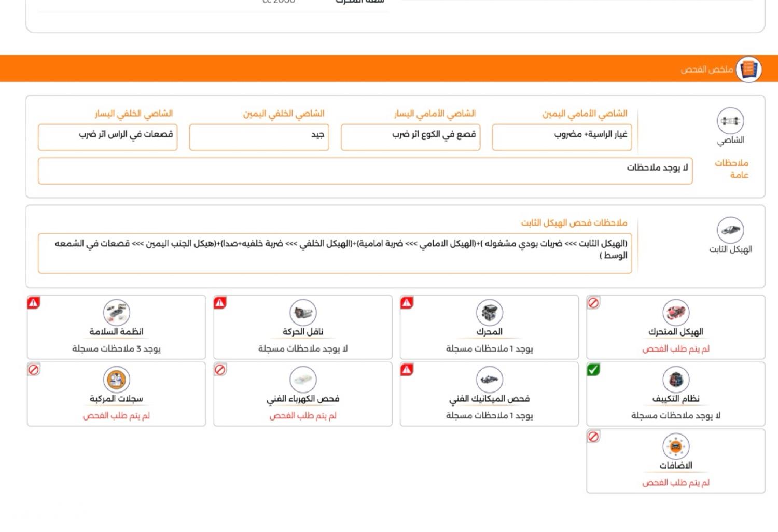Click the warning badge on انظمة السلامة card
This screenshot has width=778, height=532.
[34, 302]
